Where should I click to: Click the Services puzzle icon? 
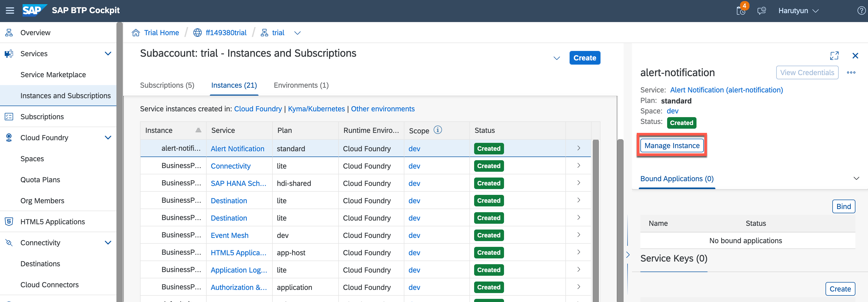9,54
